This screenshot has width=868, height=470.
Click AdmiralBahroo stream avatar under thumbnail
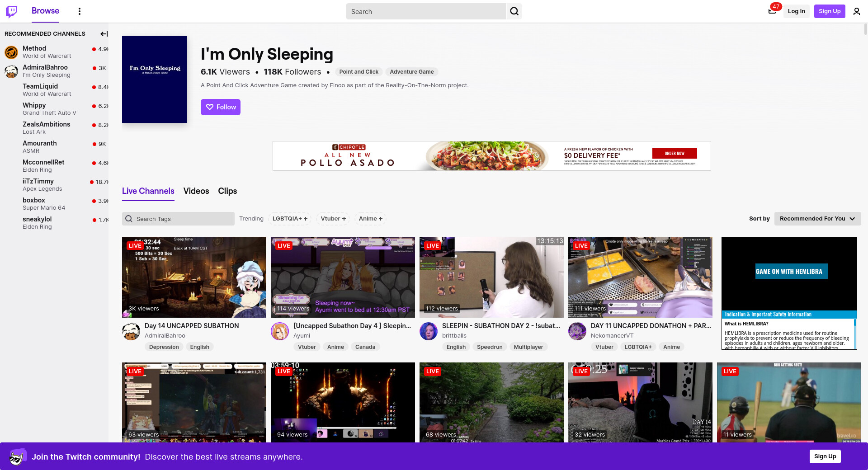131,331
